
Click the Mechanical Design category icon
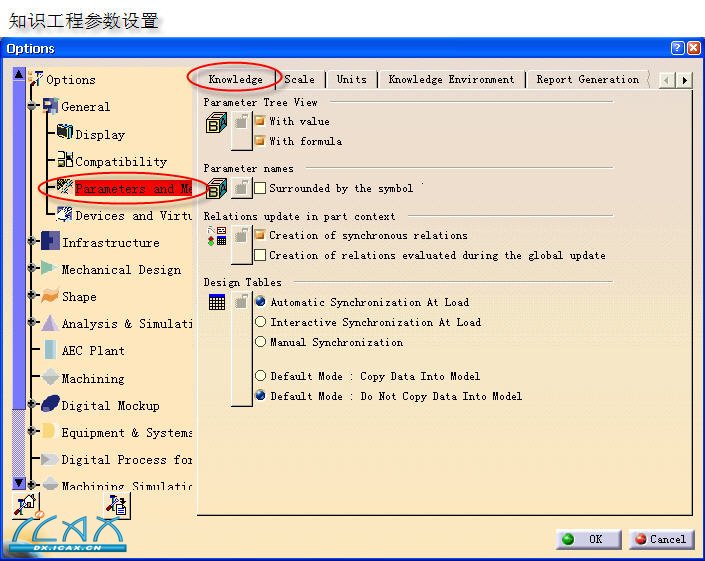(x=49, y=268)
